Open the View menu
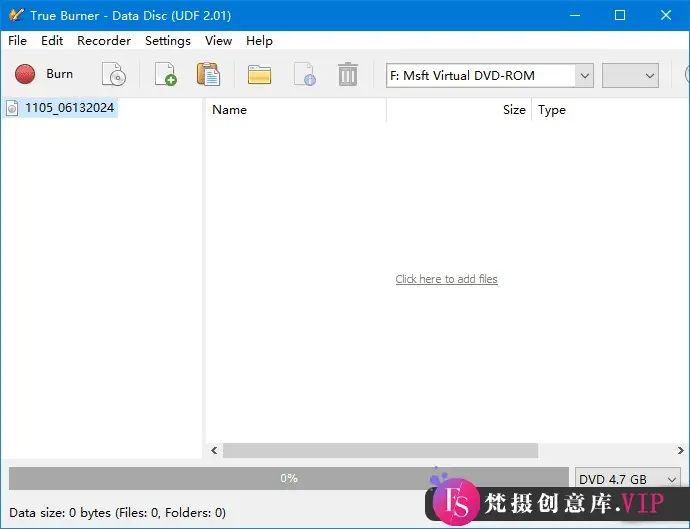The width and height of the screenshot is (690, 529). point(218,41)
